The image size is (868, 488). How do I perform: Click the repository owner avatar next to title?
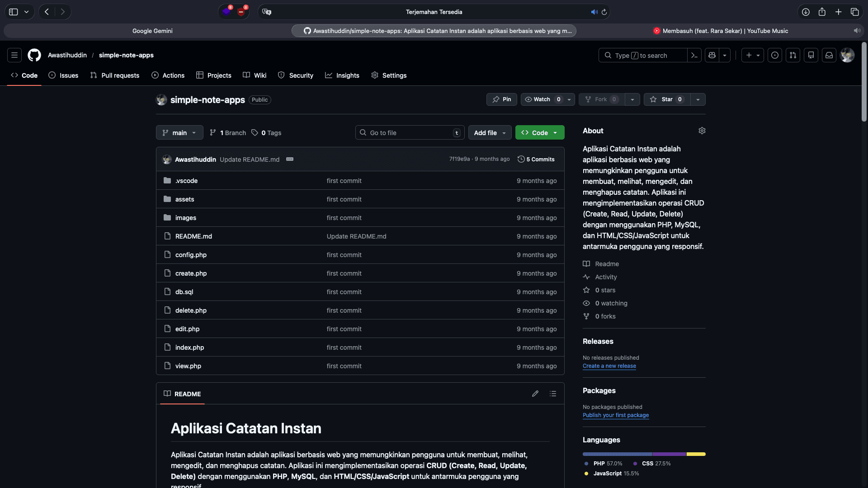pos(161,100)
